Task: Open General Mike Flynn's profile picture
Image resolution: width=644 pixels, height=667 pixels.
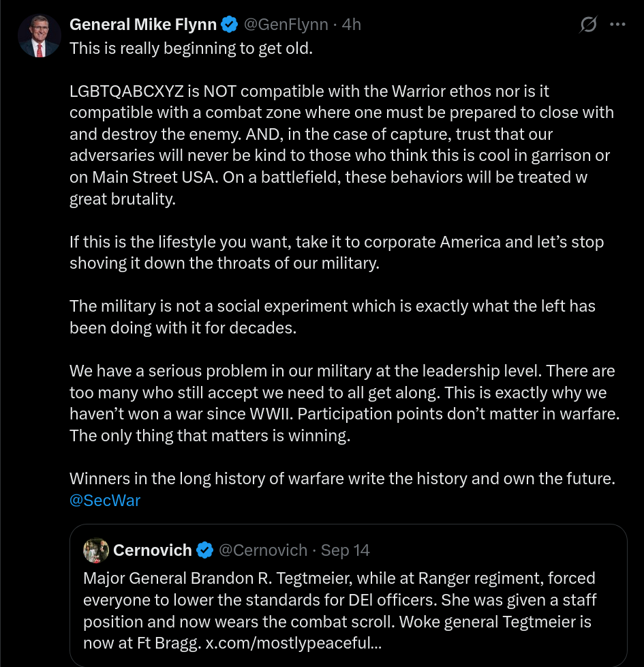Action: click(x=40, y=35)
